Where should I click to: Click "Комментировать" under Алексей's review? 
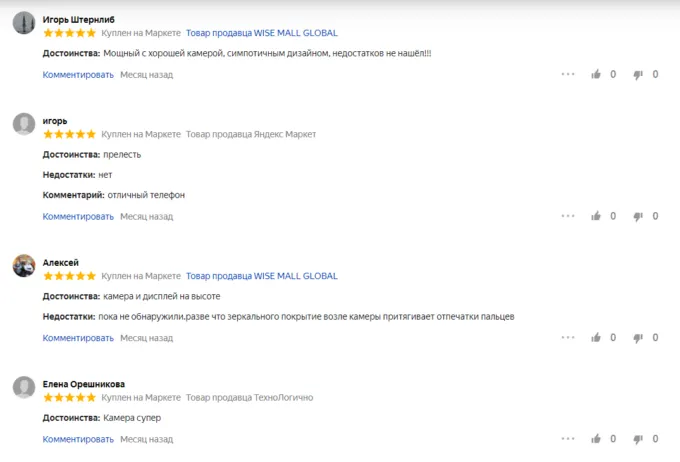tap(78, 338)
